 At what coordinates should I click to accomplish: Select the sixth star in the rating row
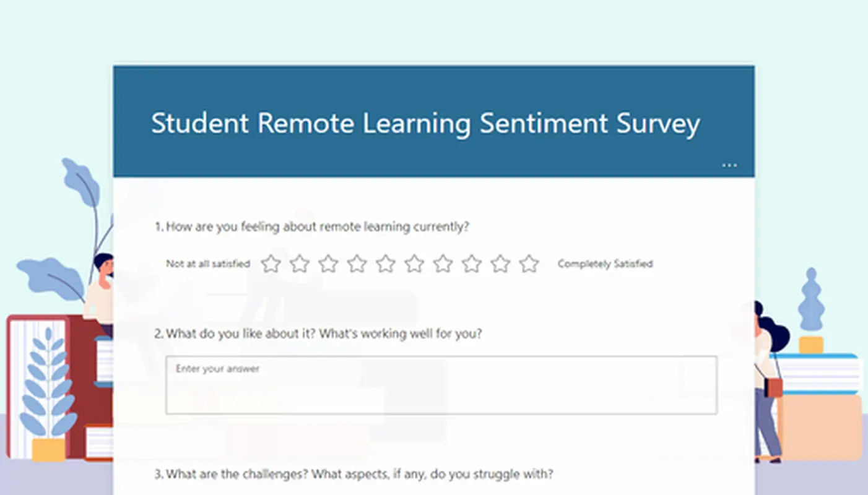pyautogui.click(x=414, y=264)
